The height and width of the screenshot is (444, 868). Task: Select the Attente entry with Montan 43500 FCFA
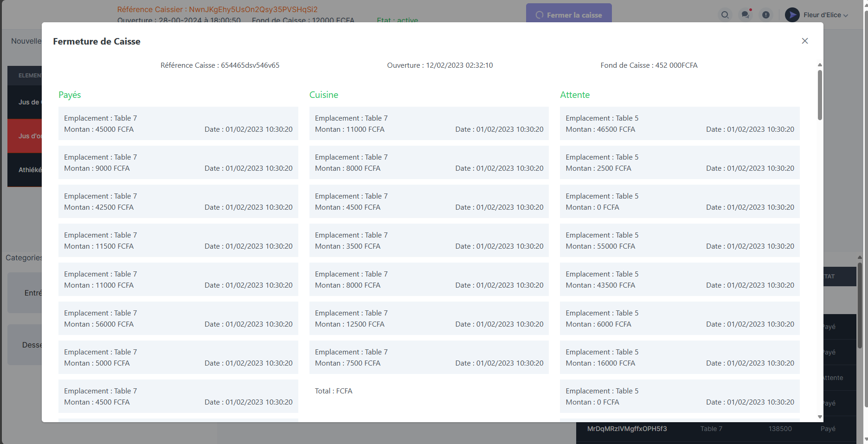[680, 279]
